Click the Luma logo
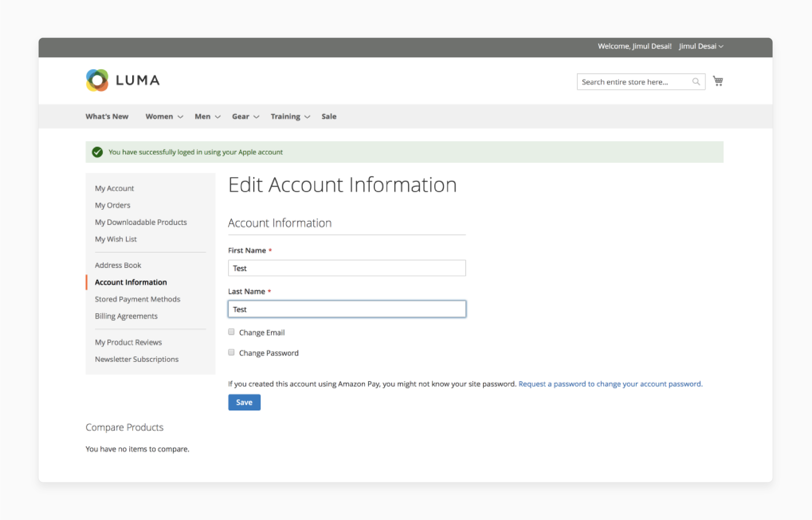The image size is (812, 520). pyautogui.click(x=123, y=80)
